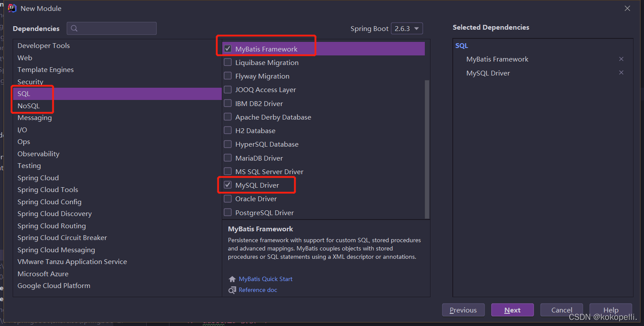644x326 pixels.
Task: Open Reference doc link
Action: 258,290
